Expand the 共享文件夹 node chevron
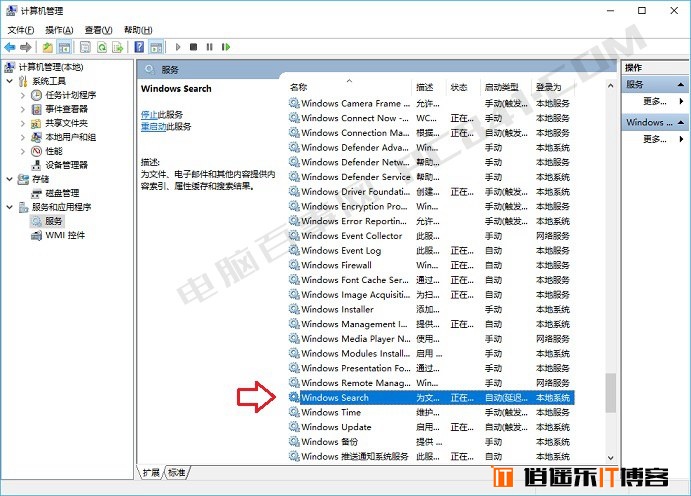The height and width of the screenshot is (496, 691). pos(23,123)
